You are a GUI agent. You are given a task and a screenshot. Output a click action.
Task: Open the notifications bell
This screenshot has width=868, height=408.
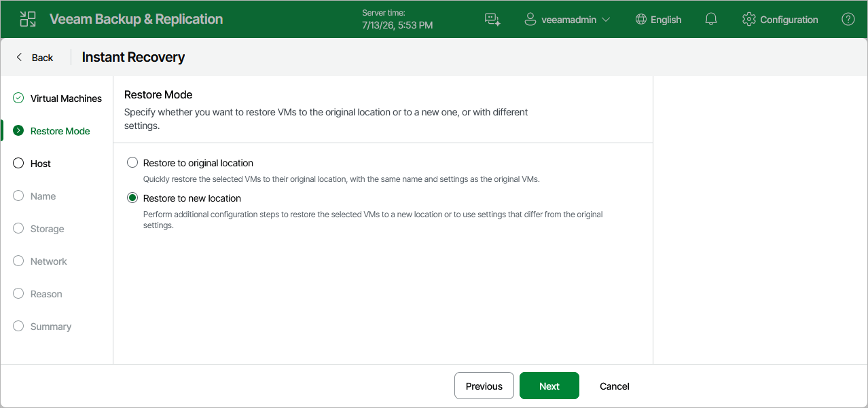click(711, 20)
